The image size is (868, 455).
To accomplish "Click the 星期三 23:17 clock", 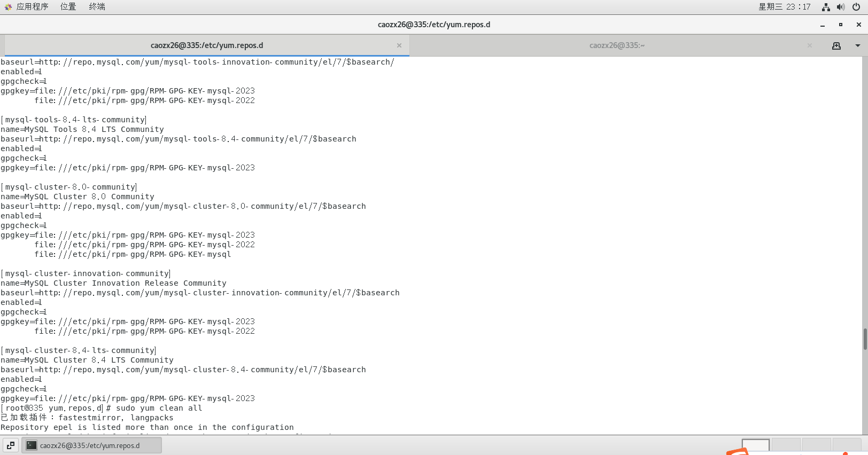I will pyautogui.click(x=784, y=7).
